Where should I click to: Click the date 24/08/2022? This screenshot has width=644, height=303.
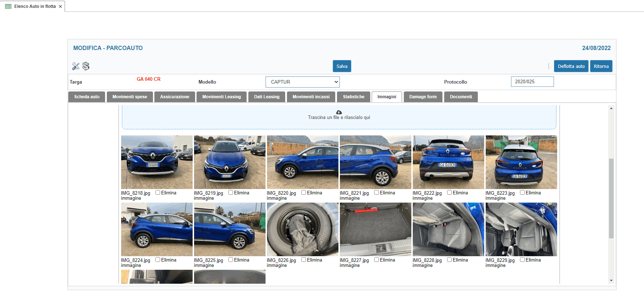click(x=596, y=48)
